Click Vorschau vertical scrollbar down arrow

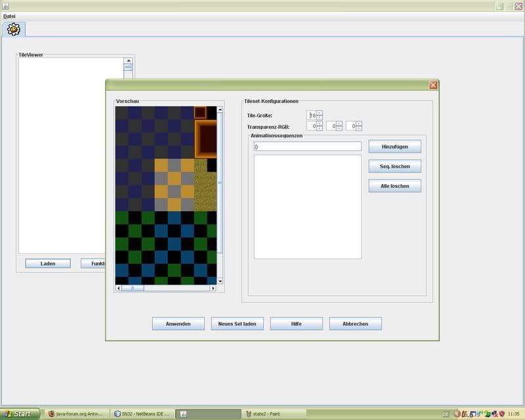click(x=220, y=282)
